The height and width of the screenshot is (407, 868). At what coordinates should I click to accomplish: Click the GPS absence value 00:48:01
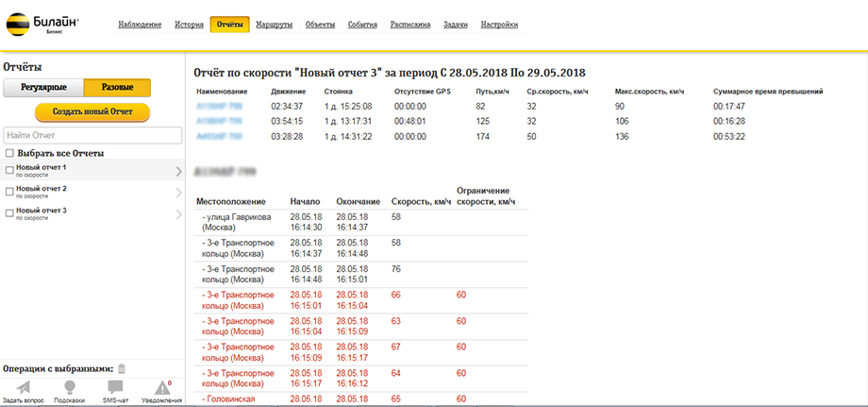point(410,121)
